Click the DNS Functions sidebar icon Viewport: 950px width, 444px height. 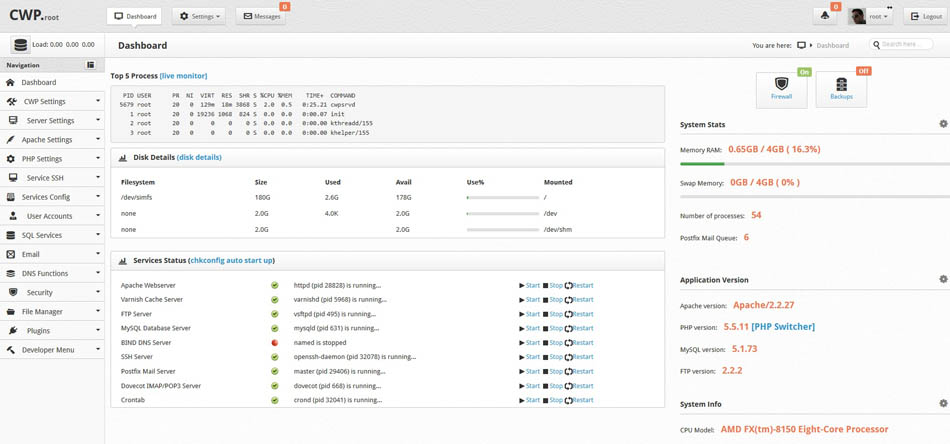(10, 274)
